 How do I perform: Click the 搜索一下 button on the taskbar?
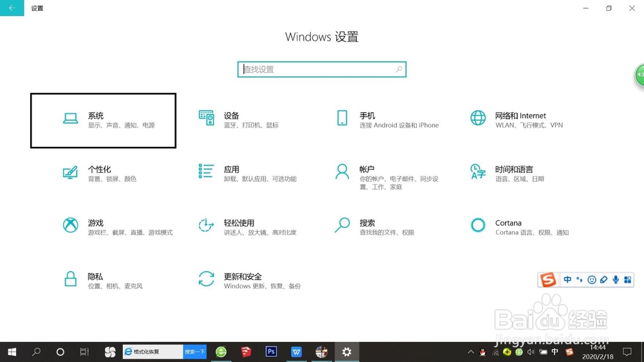[194, 352]
